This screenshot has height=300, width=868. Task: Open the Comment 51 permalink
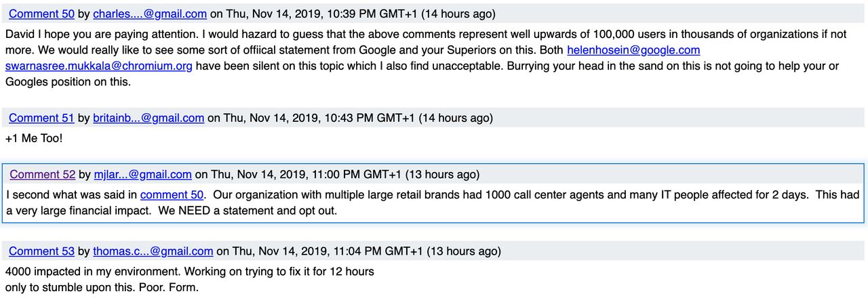coord(41,118)
